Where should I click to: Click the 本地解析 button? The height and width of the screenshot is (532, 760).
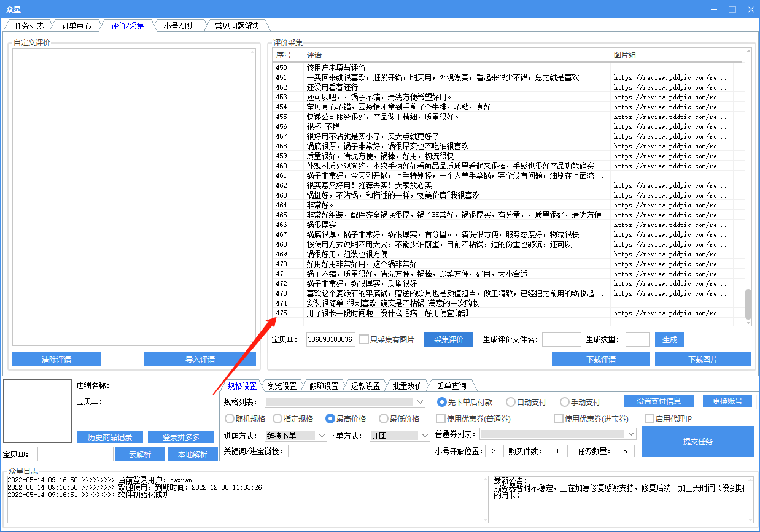(192, 453)
